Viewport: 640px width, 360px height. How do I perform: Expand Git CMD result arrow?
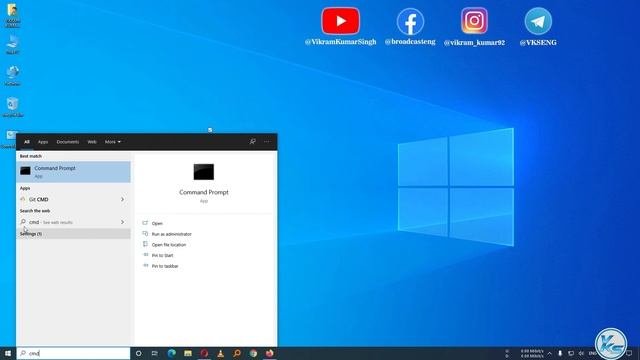pyautogui.click(x=122, y=199)
